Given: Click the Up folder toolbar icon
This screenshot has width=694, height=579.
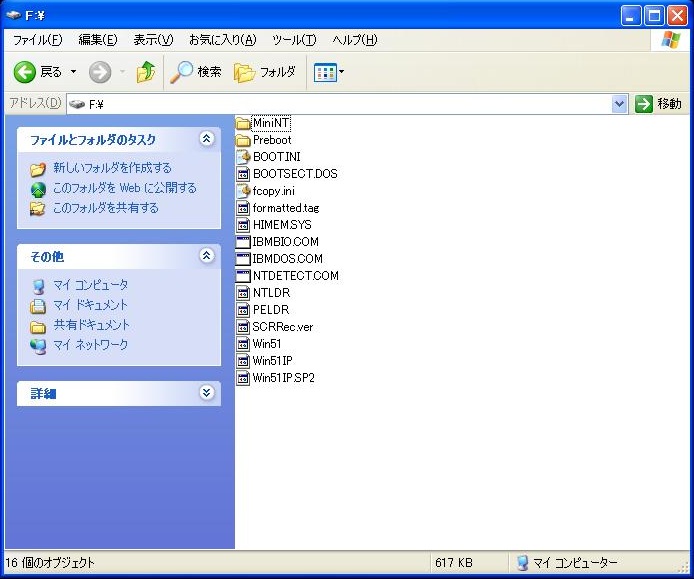Looking at the screenshot, I should pos(146,72).
